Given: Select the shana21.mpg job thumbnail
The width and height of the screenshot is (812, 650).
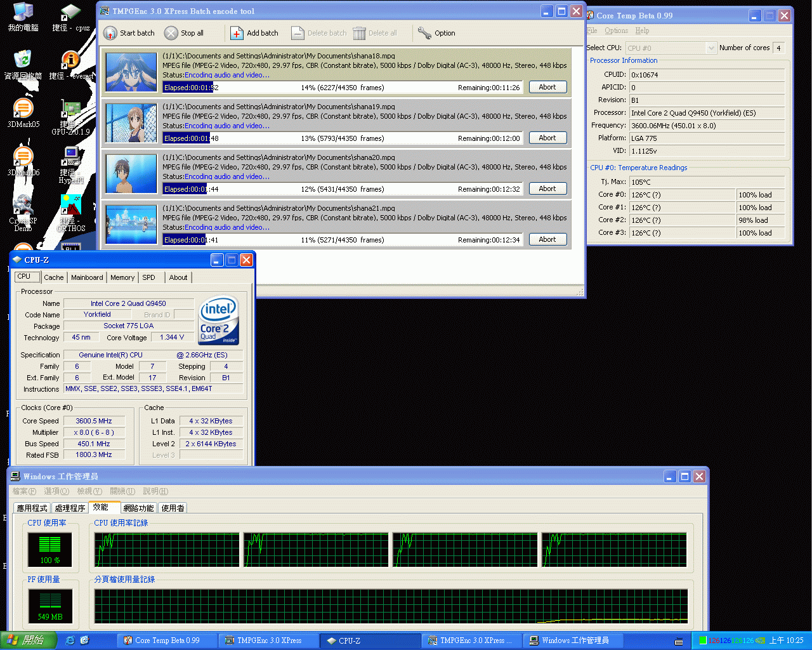Looking at the screenshot, I should pyautogui.click(x=131, y=224).
